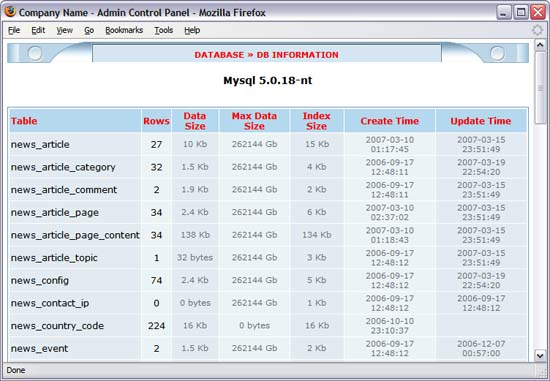Screen dimensions: 550x381
Task: Select the news_article_page table name
Action: [x=55, y=213]
